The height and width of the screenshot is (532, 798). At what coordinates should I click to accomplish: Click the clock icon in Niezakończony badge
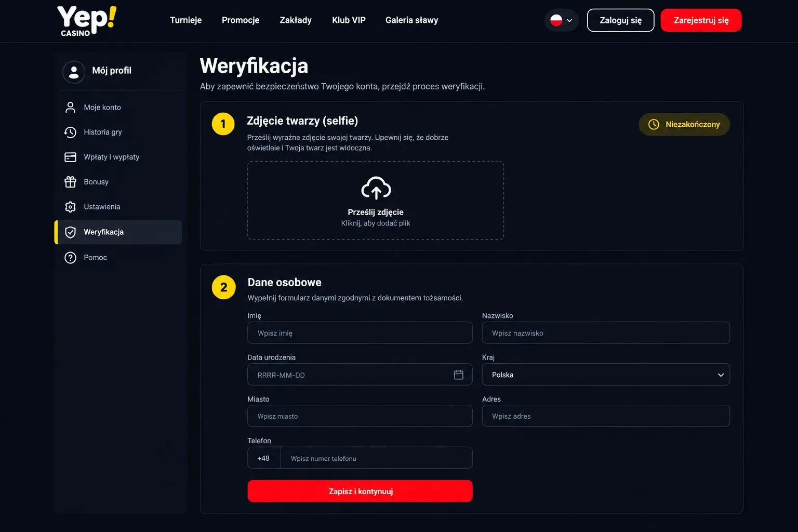coord(654,124)
